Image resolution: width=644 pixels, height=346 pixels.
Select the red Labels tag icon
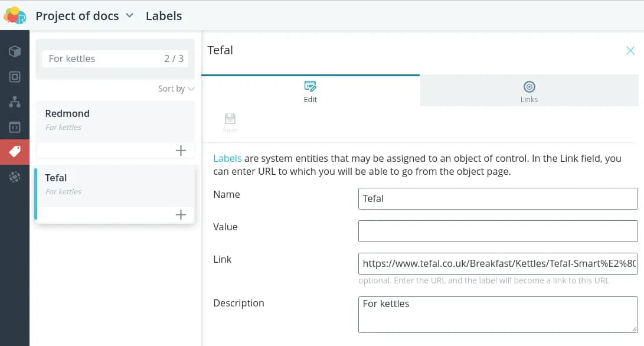pos(15,152)
